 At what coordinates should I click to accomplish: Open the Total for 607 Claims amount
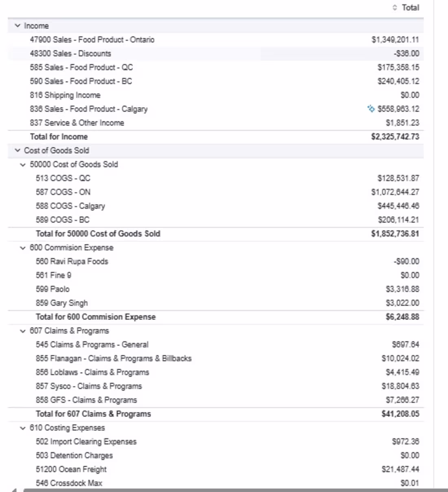pyautogui.click(x=400, y=414)
